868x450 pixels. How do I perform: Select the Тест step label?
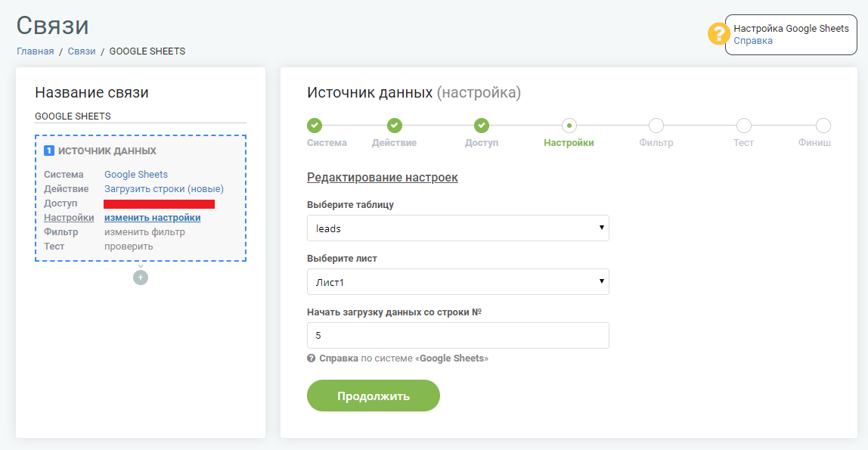click(743, 143)
